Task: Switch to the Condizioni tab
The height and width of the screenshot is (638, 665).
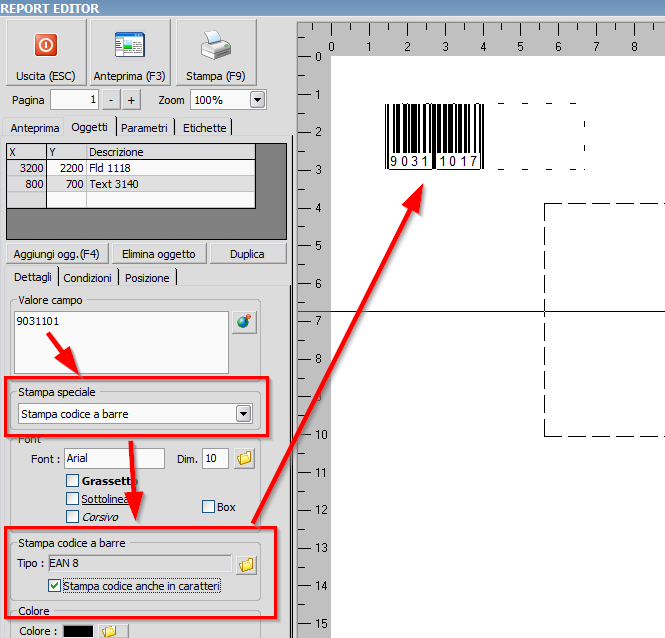Action: [x=87, y=278]
